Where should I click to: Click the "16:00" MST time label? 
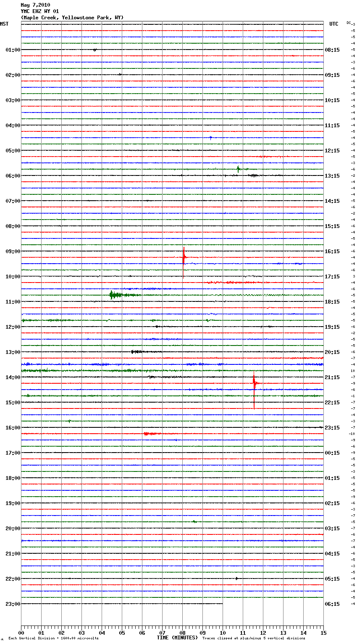13,428
